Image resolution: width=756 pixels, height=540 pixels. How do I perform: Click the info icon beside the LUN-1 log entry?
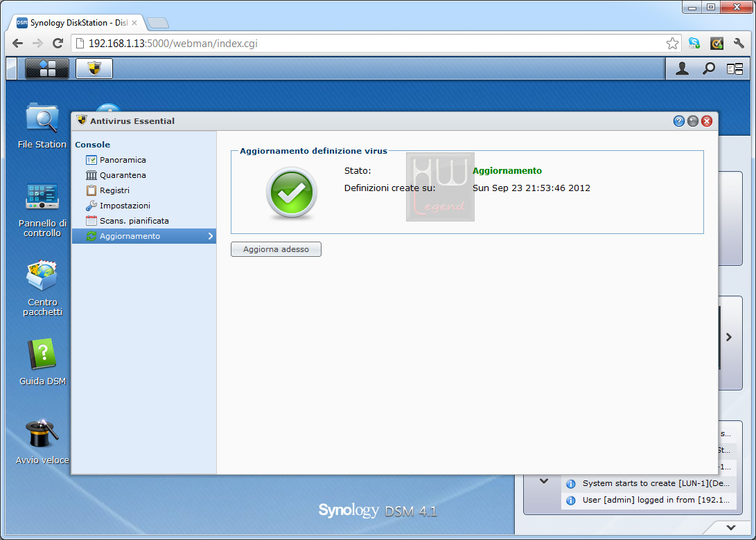[x=571, y=484]
